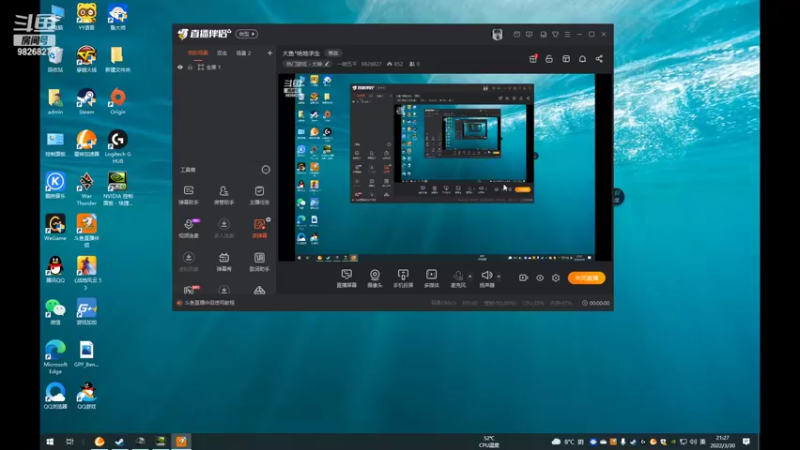This screenshot has height=450, width=800.
Task: Click the 虚拟形象 download tool icon
Action: coord(188,261)
